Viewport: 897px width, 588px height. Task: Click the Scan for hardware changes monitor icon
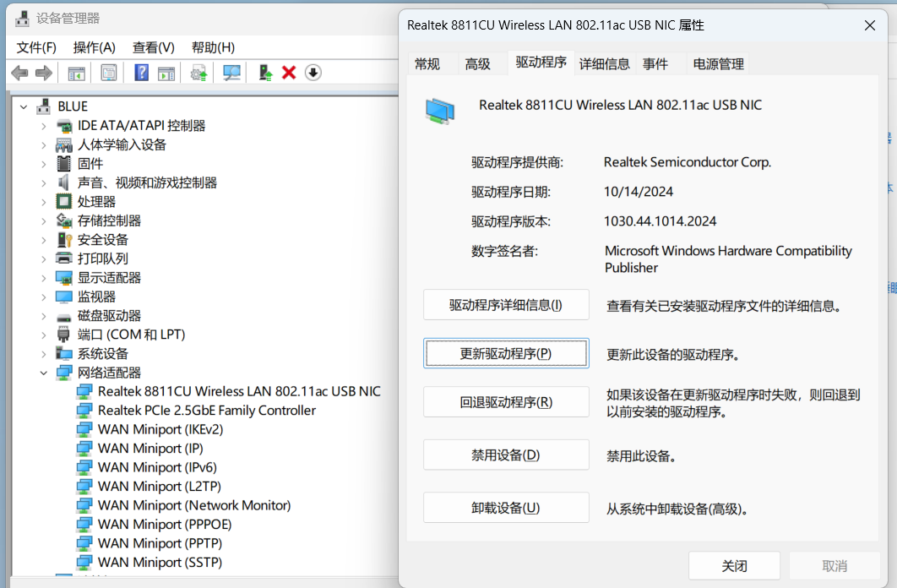tap(231, 73)
